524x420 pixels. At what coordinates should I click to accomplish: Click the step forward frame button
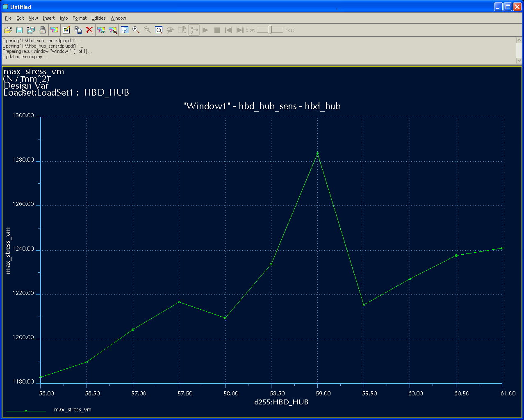click(240, 30)
